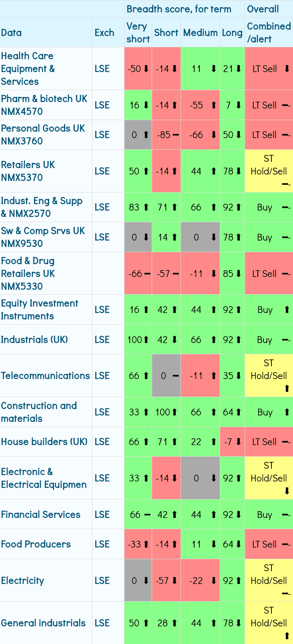Click the up arrow in Industrials (UK) very short cell
Viewport: 293px width, 644px height.
click(x=146, y=340)
